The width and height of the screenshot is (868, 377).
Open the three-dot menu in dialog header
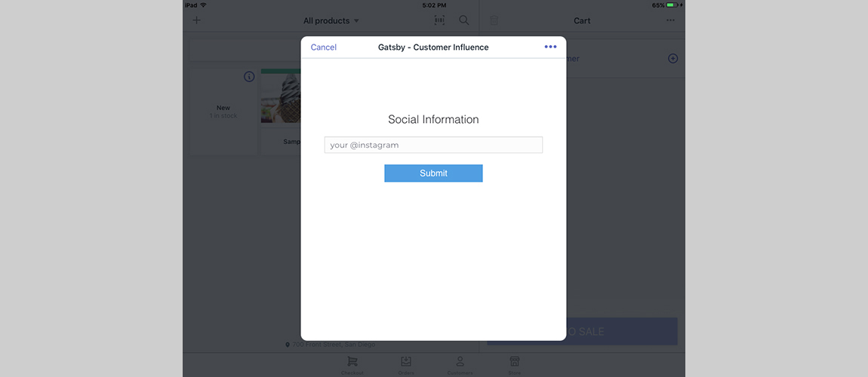[550, 47]
